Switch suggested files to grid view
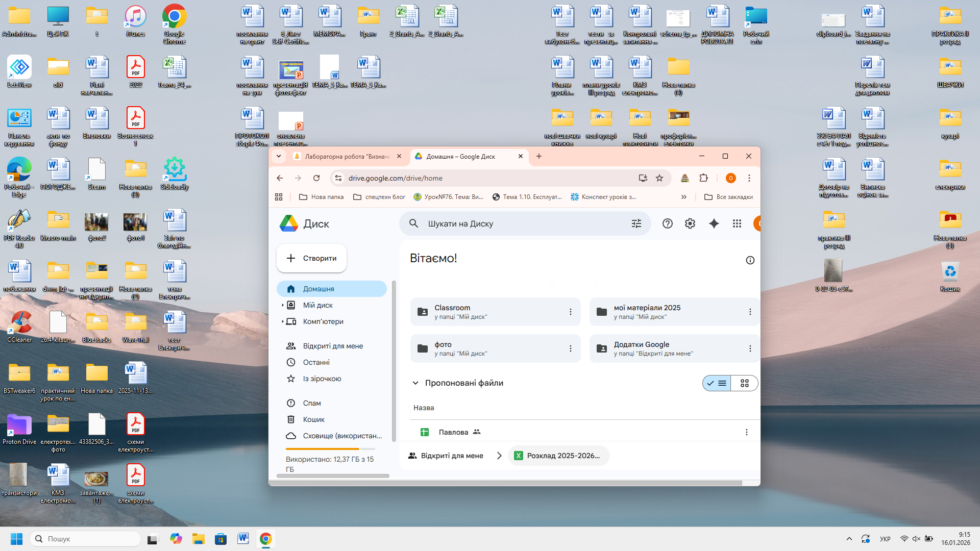 pos(744,383)
